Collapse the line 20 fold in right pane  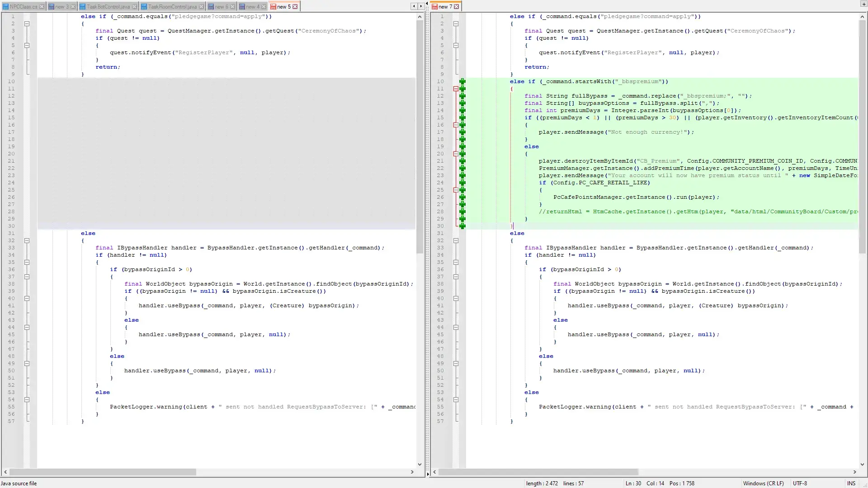click(x=456, y=154)
